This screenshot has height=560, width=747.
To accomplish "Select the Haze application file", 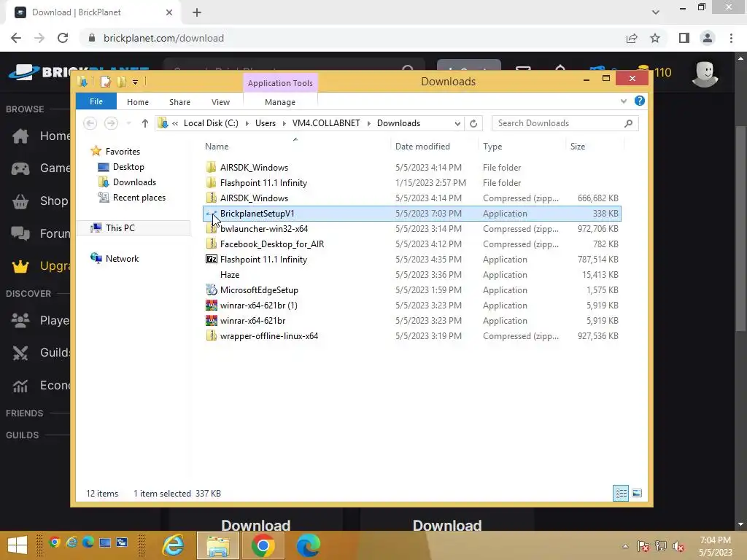I will [x=230, y=275].
